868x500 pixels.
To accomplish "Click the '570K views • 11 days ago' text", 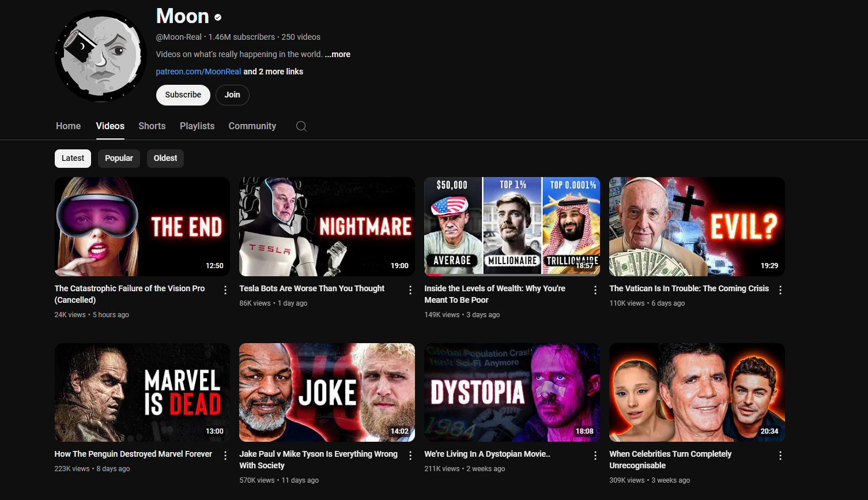I will click(x=279, y=480).
